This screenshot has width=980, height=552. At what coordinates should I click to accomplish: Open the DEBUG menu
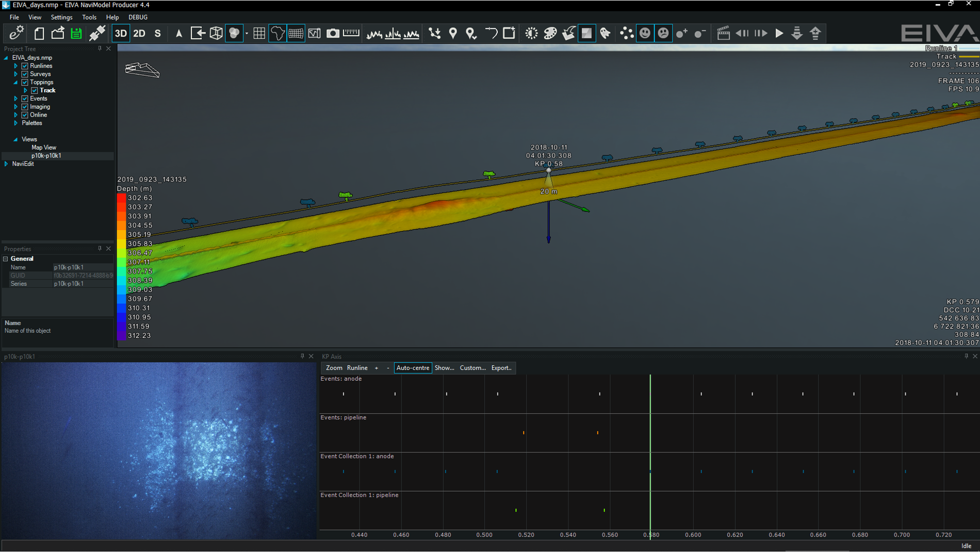pyautogui.click(x=138, y=17)
